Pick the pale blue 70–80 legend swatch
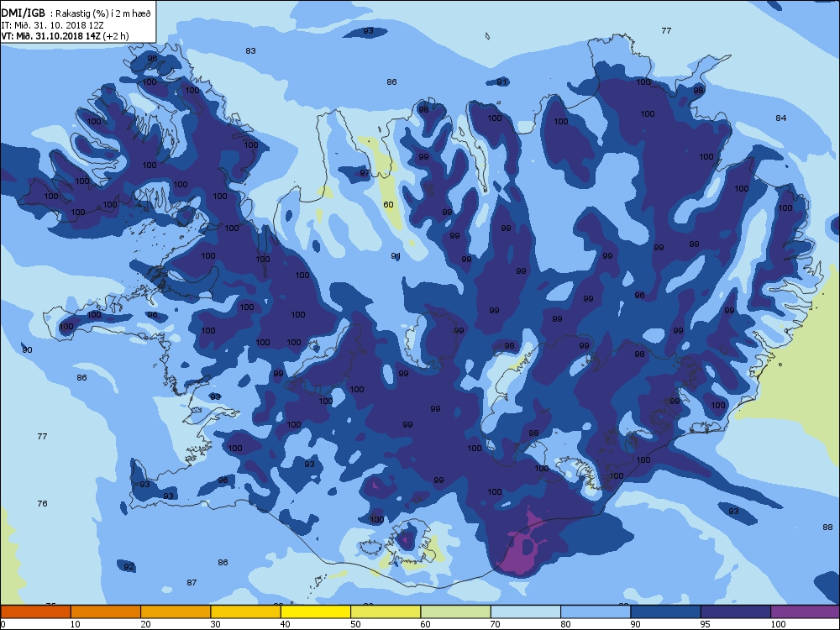This screenshot has width=840, height=630. (x=526, y=612)
